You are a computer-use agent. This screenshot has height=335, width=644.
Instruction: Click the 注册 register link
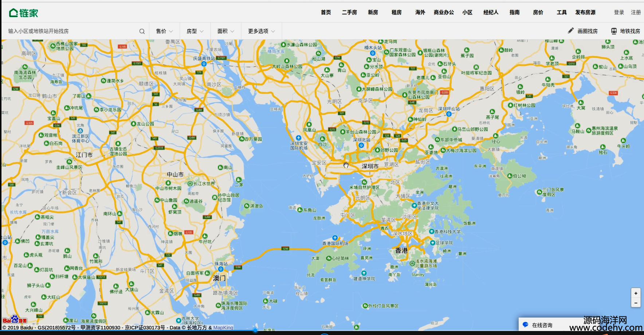pos(636,12)
